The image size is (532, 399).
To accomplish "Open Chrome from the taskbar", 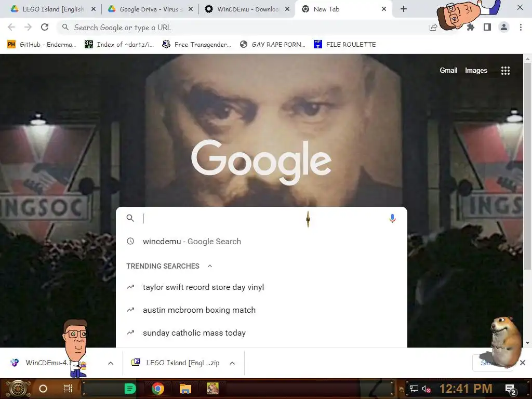I will point(157,389).
